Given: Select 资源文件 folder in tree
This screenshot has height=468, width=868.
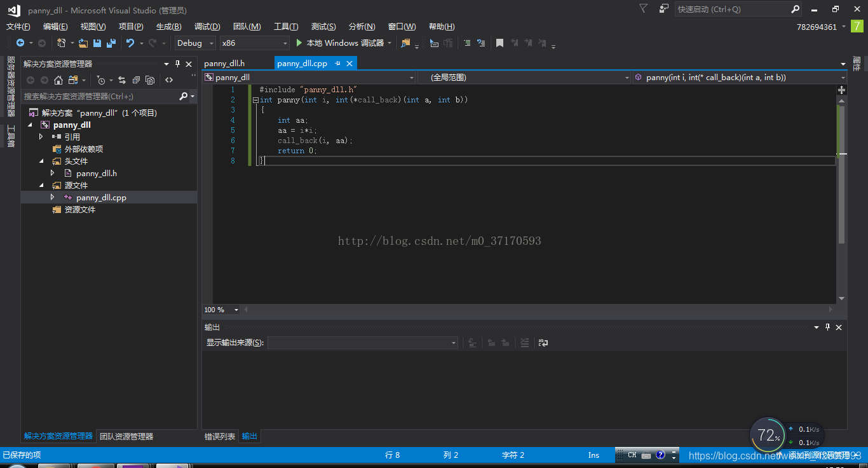Looking at the screenshot, I should pyautogui.click(x=80, y=209).
